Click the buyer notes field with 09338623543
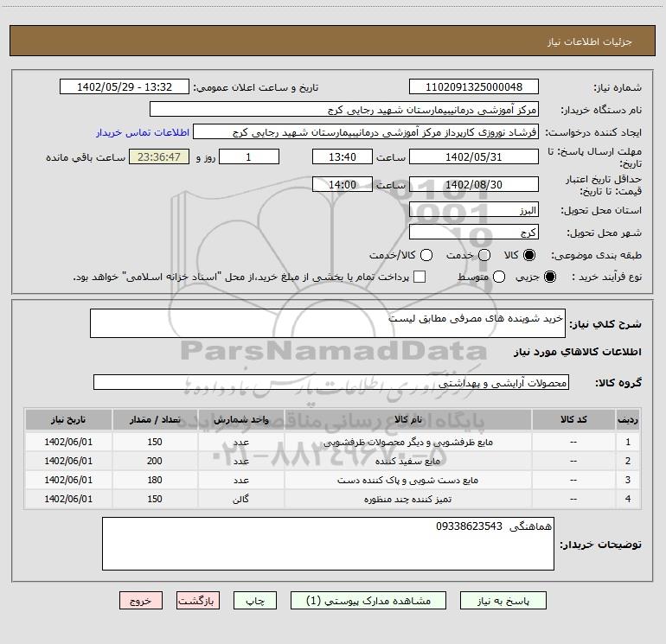Viewport: 666px width, 644px height. click(328, 544)
